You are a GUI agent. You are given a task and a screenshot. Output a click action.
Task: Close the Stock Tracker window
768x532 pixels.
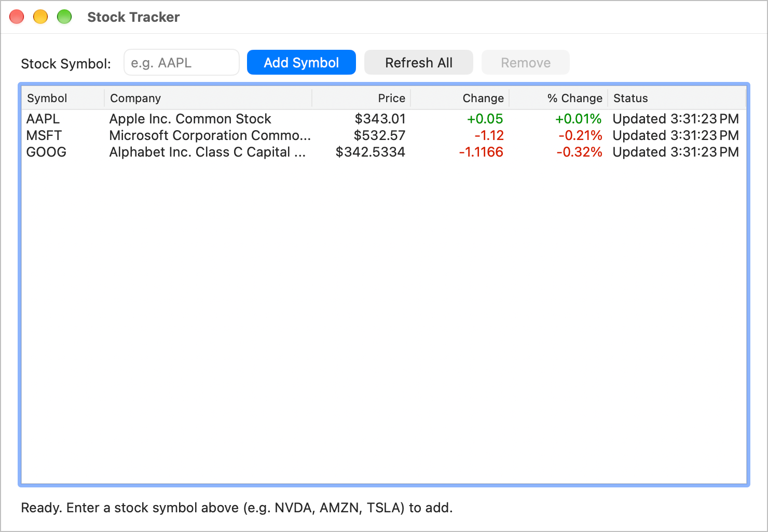click(17, 17)
